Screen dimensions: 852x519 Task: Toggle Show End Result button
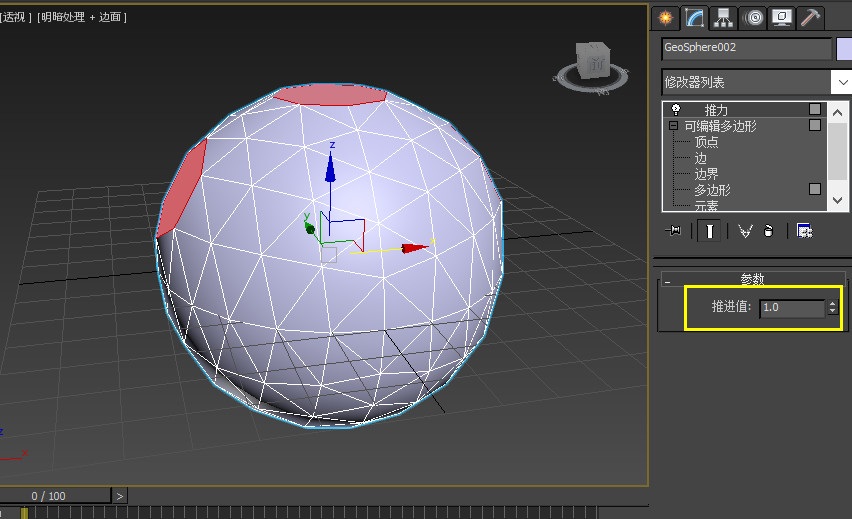pos(709,231)
